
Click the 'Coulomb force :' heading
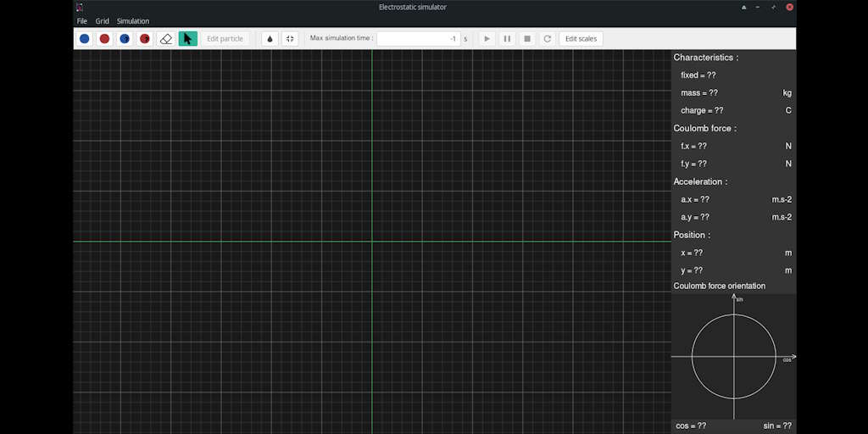pos(704,129)
